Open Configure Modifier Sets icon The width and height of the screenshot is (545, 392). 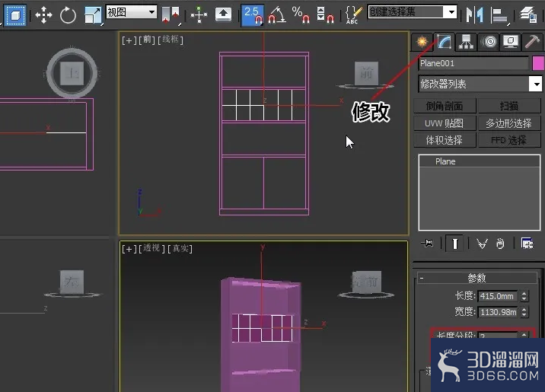pos(527,244)
